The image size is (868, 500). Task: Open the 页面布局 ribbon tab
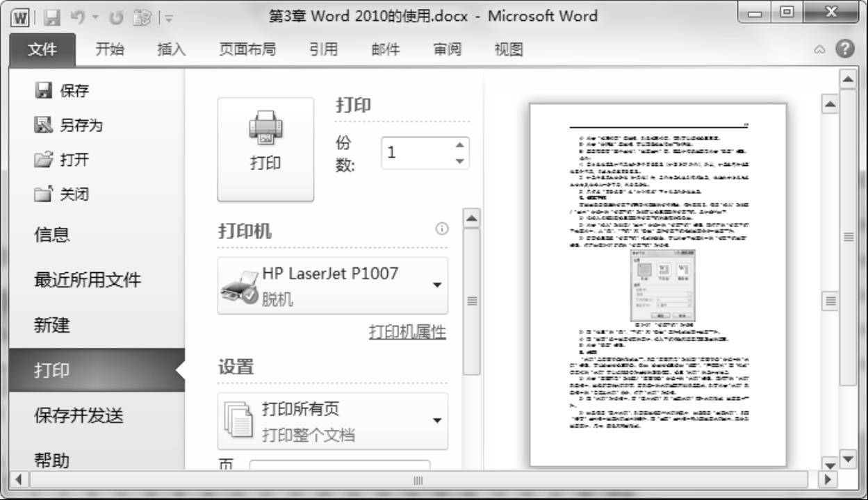pyautogui.click(x=247, y=49)
